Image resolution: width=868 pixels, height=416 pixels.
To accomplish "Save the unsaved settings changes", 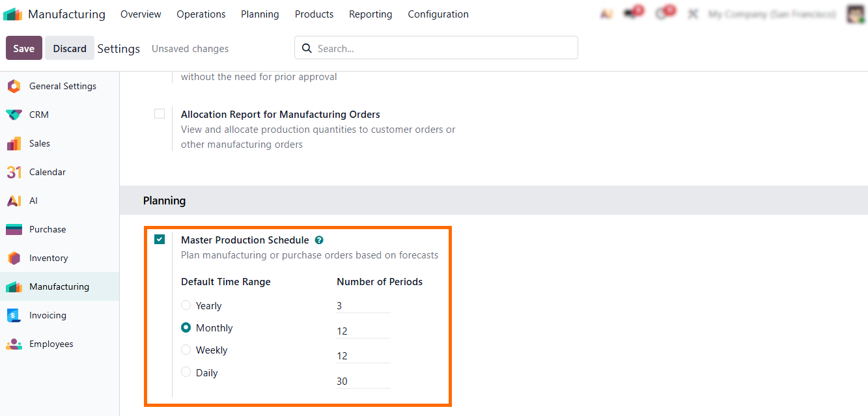I will pyautogui.click(x=23, y=48).
